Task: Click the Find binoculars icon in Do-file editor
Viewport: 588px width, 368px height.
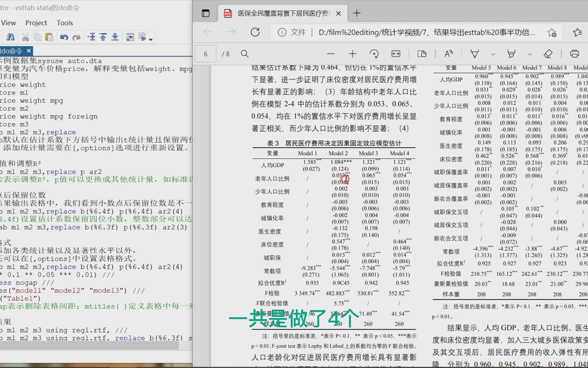Action: click(10, 37)
